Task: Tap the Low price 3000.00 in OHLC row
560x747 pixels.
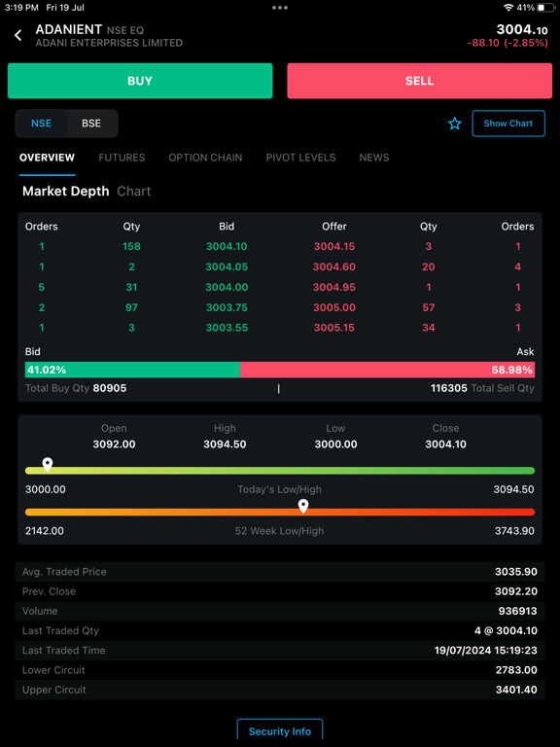Action: tap(335, 445)
